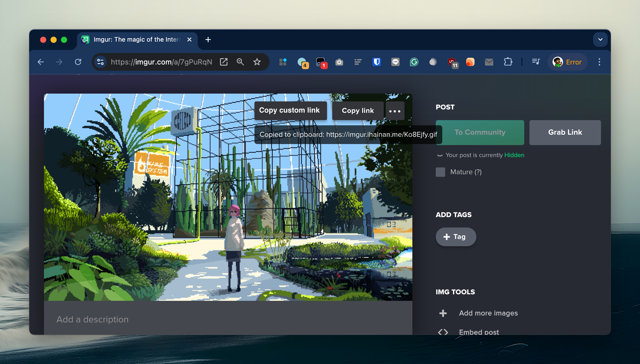Open the profile showing Error
This screenshot has height=364, width=640.
pyautogui.click(x=567, y=62)
